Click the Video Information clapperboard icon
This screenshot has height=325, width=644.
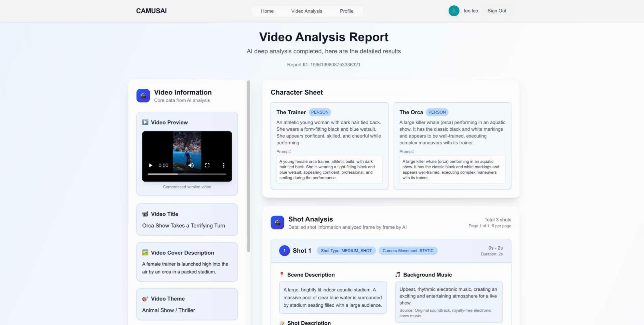point(143,96)
